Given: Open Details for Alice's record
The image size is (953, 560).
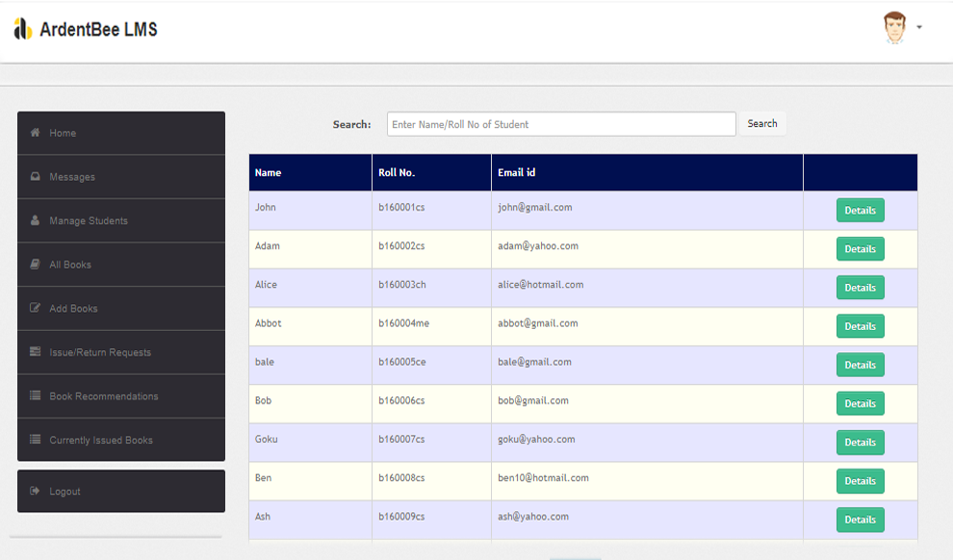Looking at the screenshot, I should point(860,288).
